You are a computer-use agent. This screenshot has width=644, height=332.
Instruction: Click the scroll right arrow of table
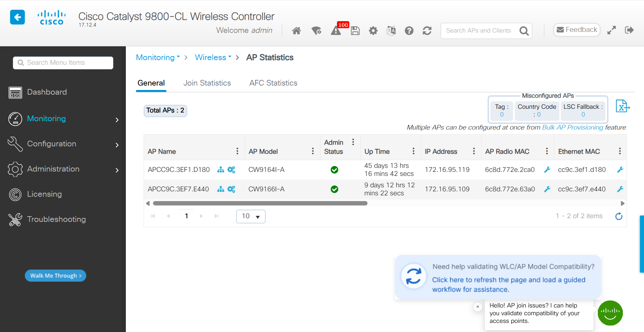[623, 203]
